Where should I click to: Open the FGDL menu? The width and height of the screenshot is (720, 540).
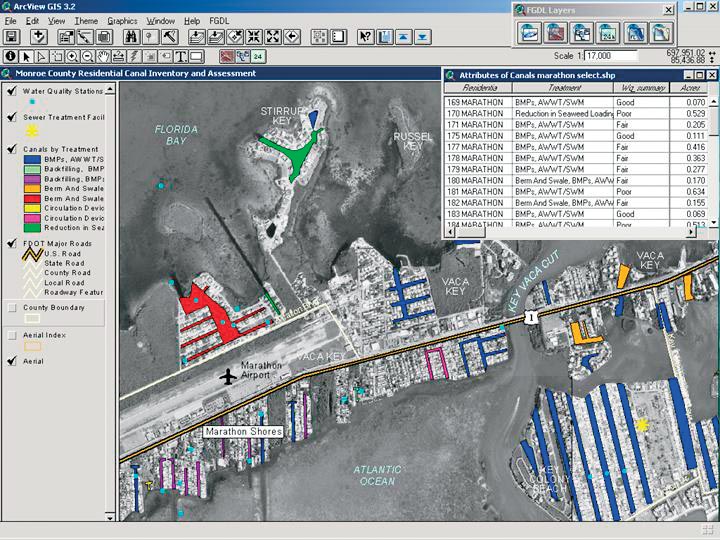(219, 21)
